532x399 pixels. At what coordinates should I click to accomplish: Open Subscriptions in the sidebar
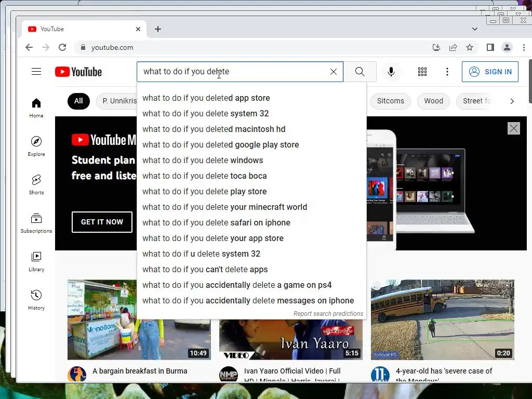tap(36, 223)
